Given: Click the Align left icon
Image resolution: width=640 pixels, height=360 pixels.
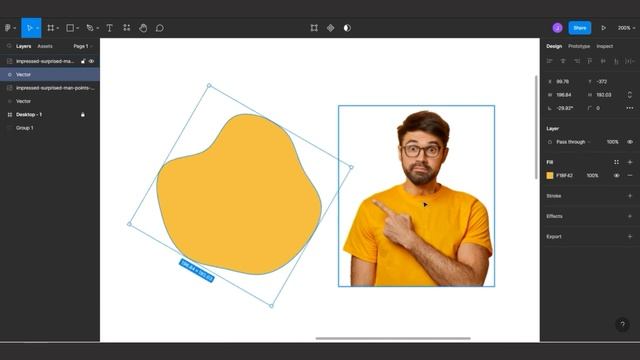Looking at the screenshot, I should tap(549, 61).
